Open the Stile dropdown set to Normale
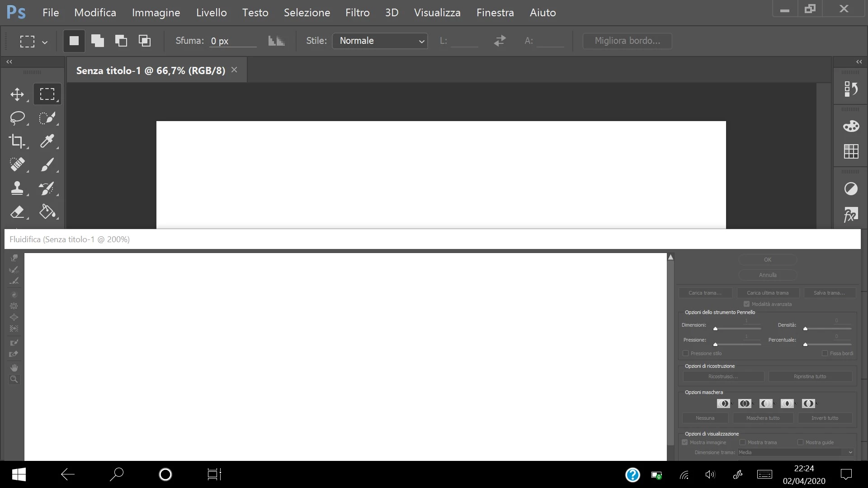This screenshot has height=488, width=868. tap(380, 41)
